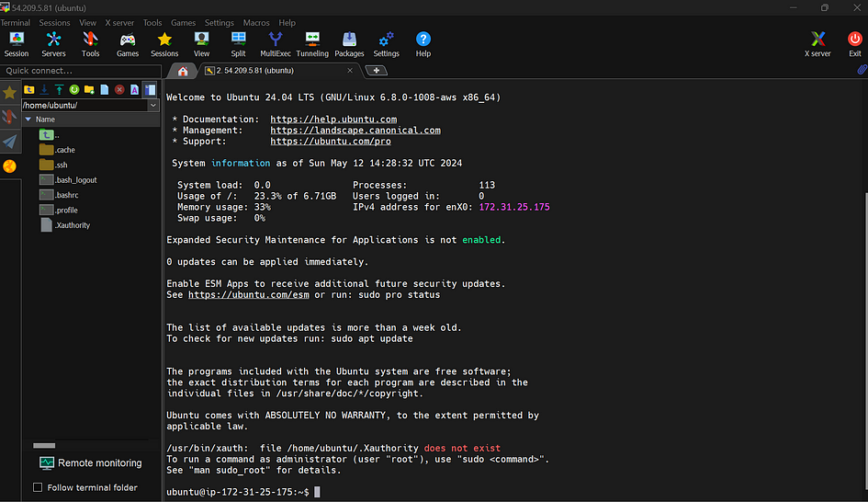Go to parent folder in SFTP toolbar
The image size is (868, 502).
pos(29,90)
